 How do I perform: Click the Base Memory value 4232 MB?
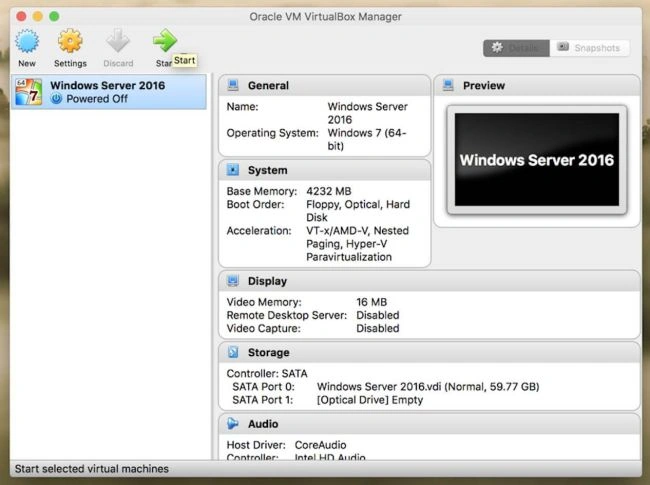[329, 191]
